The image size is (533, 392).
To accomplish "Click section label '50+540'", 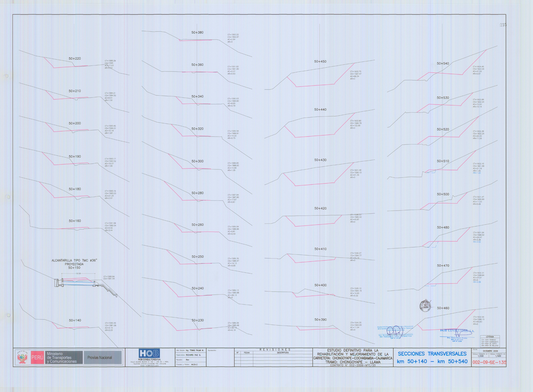I will (x=443, y=63).
